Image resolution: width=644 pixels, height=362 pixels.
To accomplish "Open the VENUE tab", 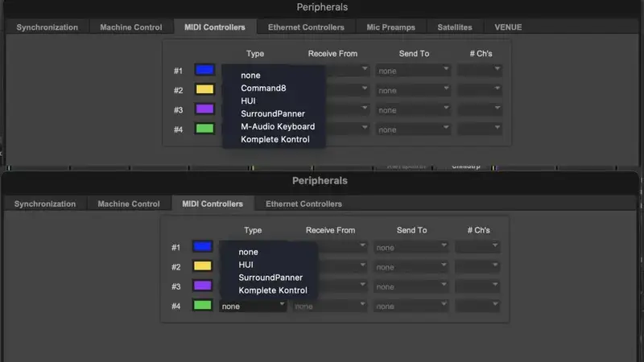I will point(508,27).
